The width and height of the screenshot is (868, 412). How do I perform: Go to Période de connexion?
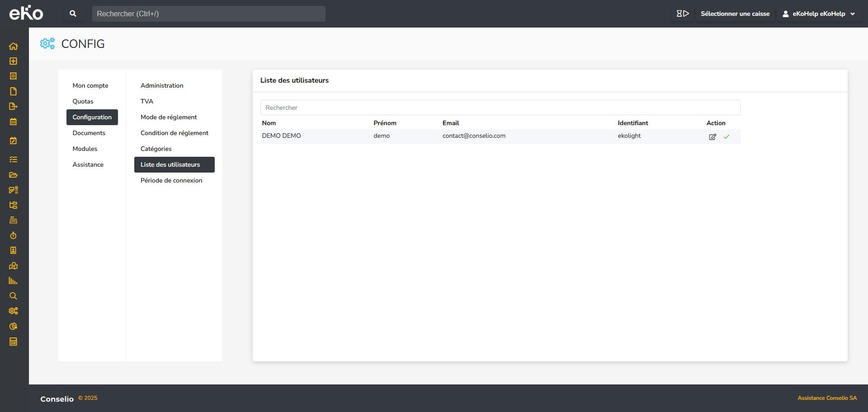tap(171, 180)
